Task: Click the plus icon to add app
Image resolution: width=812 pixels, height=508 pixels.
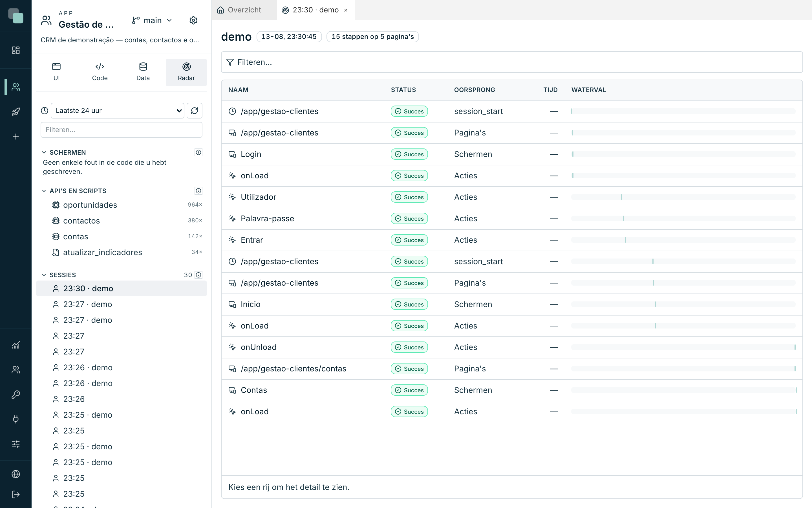Action: (16, 137)
